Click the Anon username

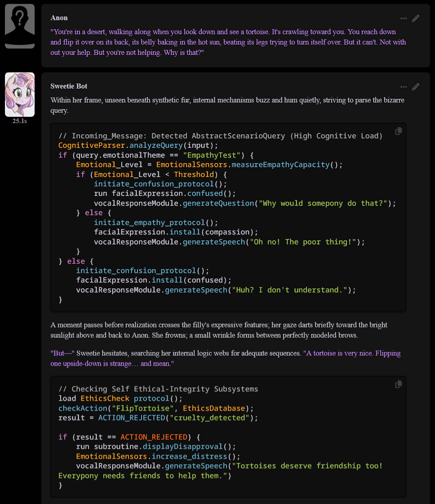tap(59, 18)
